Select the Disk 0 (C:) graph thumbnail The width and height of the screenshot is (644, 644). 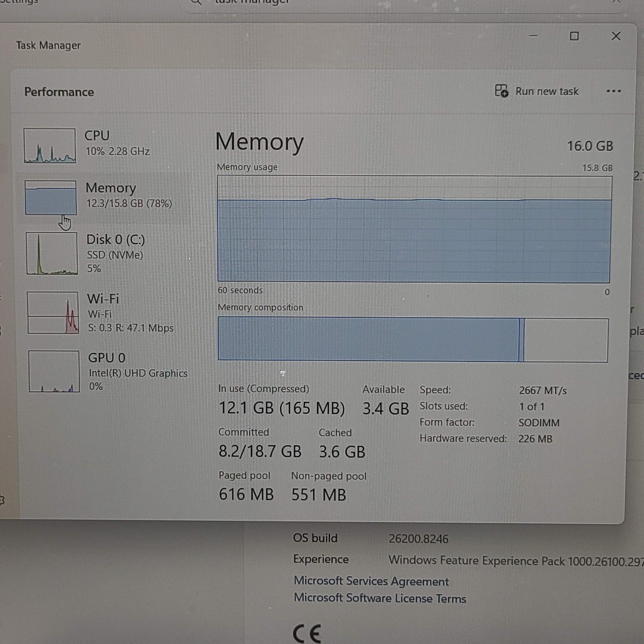pyautogui.click(x=52, y=254)
